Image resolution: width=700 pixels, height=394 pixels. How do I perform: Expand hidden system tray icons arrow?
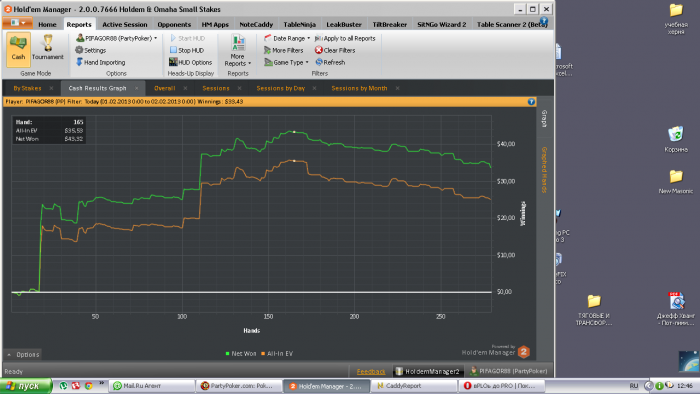tap(648, 386)
